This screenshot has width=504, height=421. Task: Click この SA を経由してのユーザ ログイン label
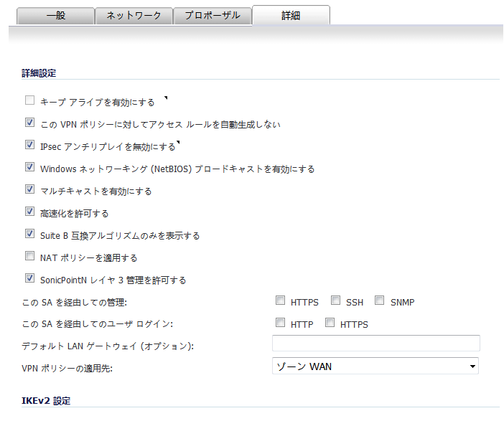(x=98, y=324)
